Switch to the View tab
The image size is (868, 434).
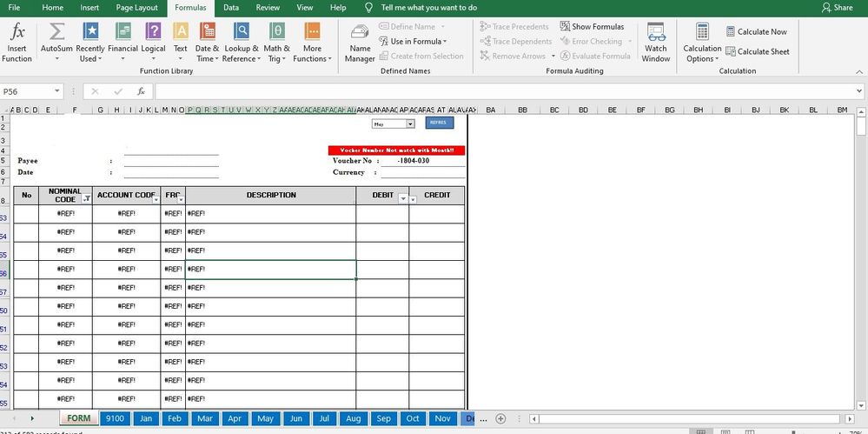(x=305, y=8)
